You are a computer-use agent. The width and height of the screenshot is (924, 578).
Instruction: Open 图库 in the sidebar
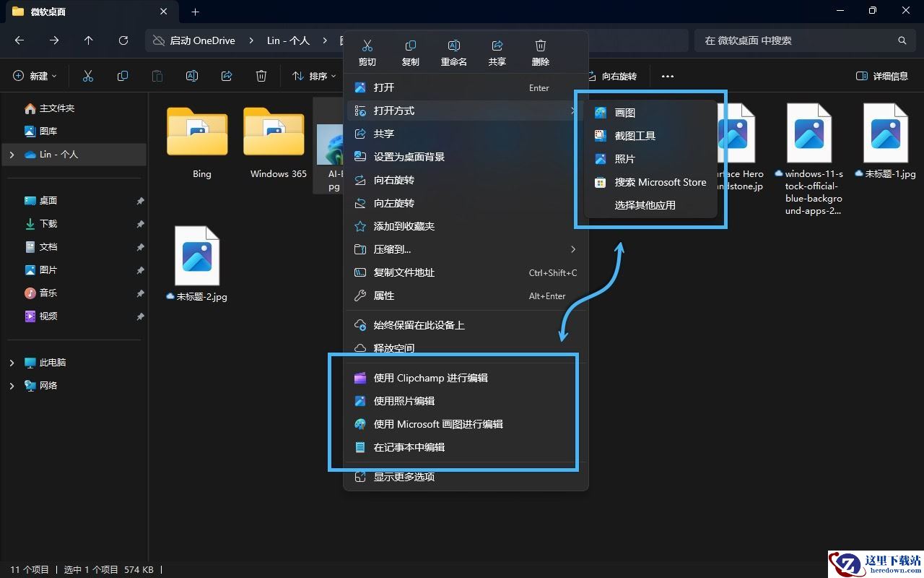[x=48, y=131]
